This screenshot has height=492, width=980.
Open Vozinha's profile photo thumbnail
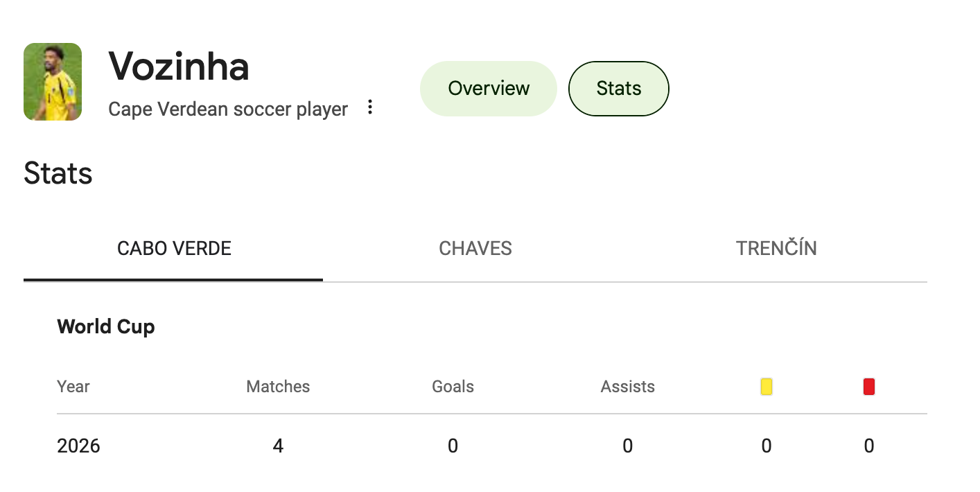(53, 82)
